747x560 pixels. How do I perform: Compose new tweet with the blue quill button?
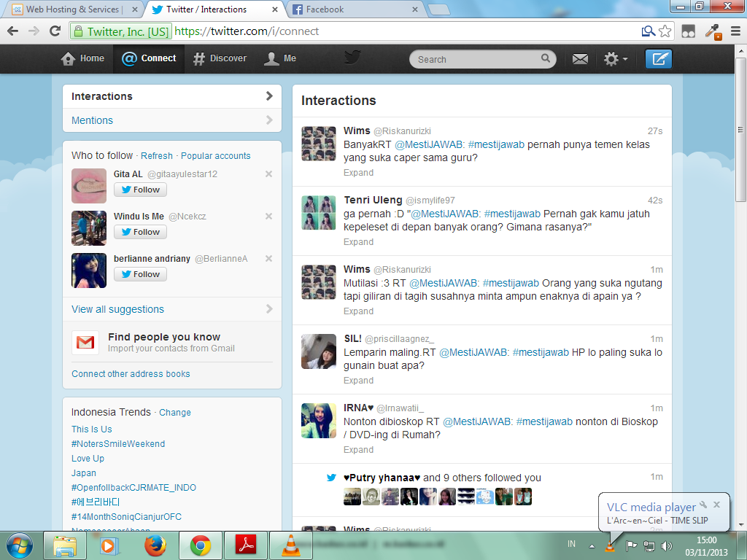click(x=659, y=59)
